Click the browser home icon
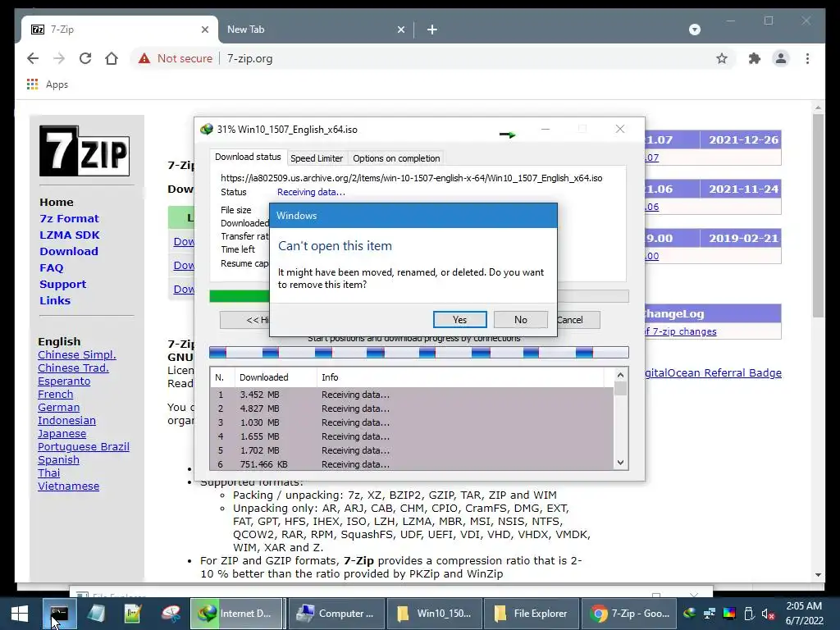Viewport: 840px width, 630px height. (x=112, y=58)
